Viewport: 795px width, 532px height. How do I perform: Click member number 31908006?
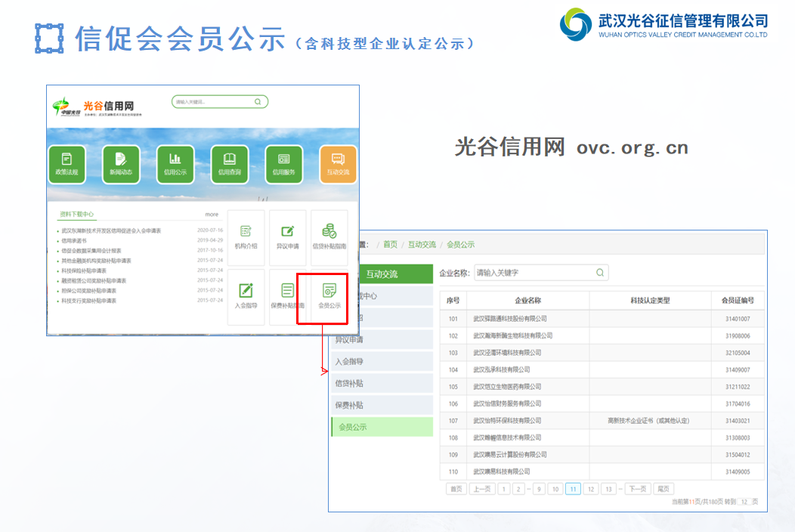[738, 336]
